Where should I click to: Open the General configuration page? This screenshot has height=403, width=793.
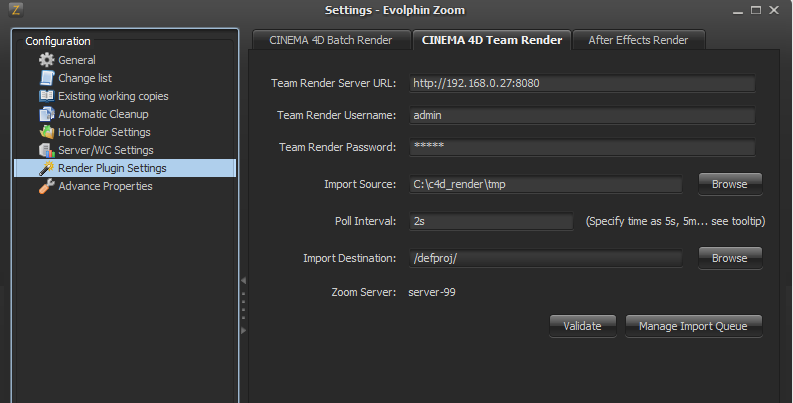click(x=76, y=60)
